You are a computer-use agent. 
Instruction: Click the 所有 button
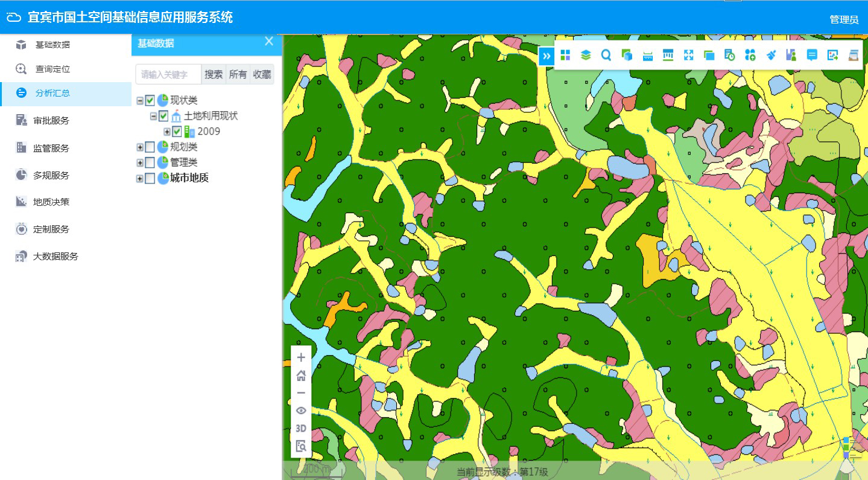pyautogui.click(x=238, y=75)
